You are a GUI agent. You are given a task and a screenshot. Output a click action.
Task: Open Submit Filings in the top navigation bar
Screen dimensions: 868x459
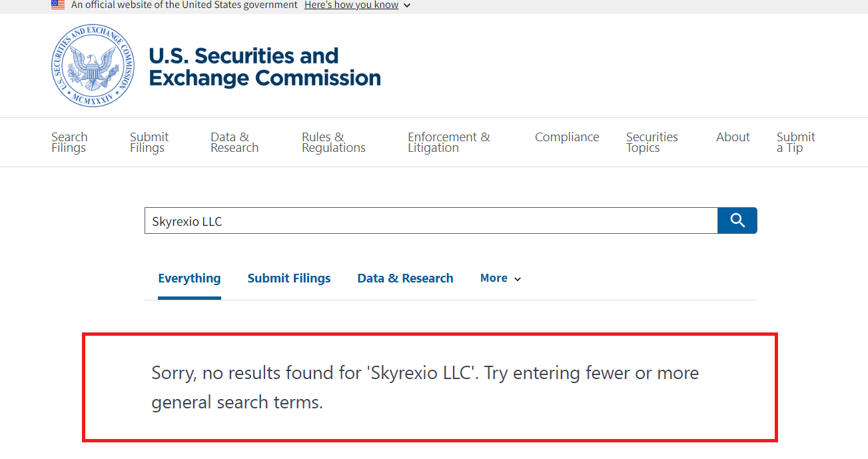(x=149, y=142)
